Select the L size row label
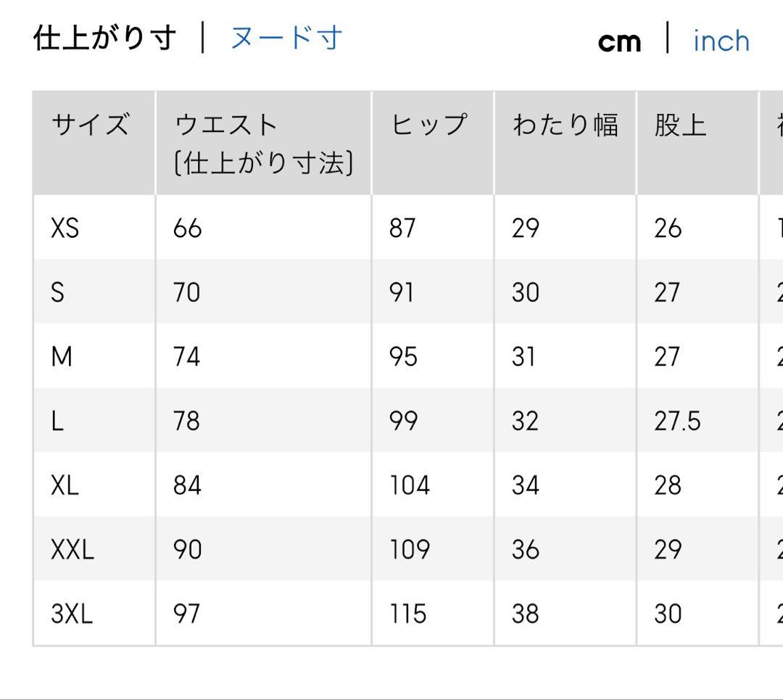 click(57, 421)
